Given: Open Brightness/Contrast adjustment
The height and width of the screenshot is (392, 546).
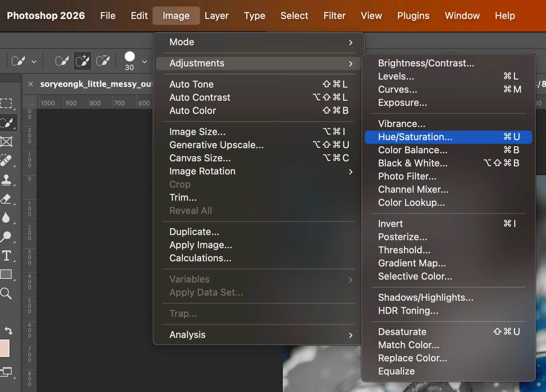Looking at the screenshot, I should pos(449,64).
